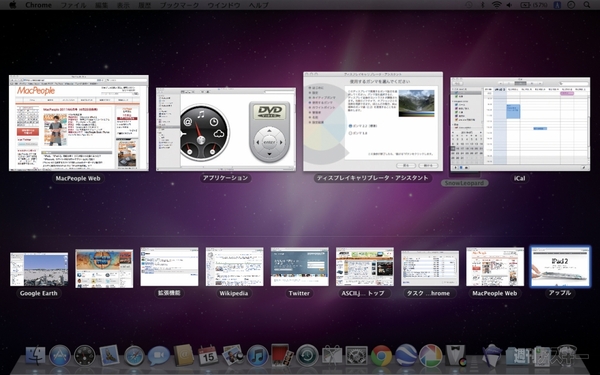600x375 pixels.
Task: Select the 拡張機能 window thumbnail
Action: (169, 267)
